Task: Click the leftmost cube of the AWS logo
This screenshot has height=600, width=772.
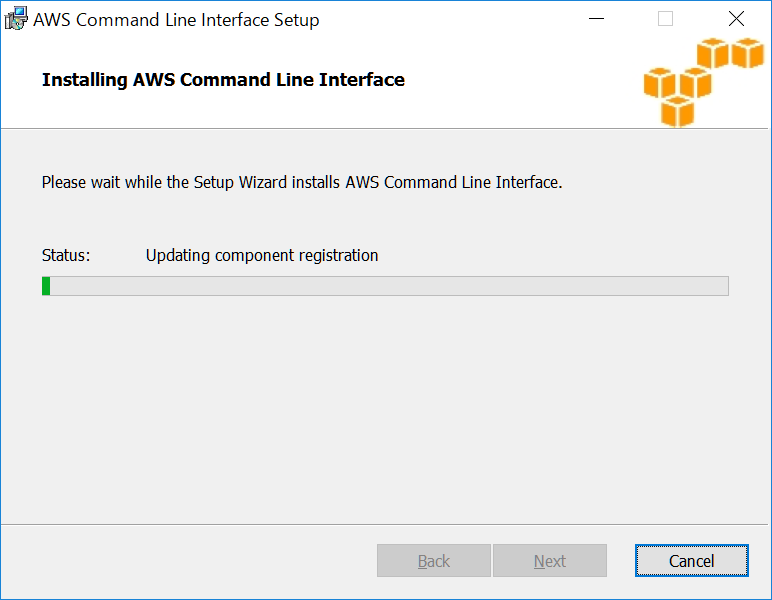Action: pyautogui.click(x=660, y=84)
